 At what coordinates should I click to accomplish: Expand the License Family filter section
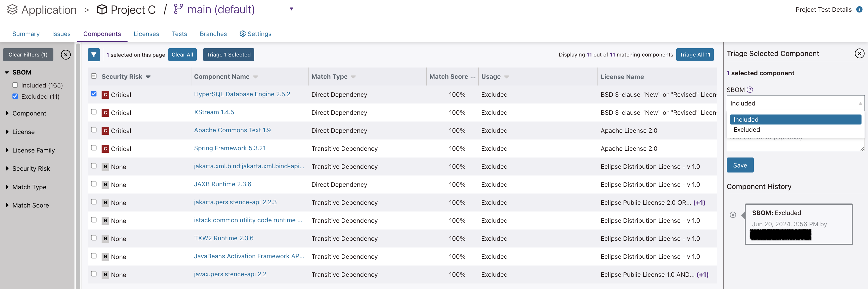coord(7,150)
